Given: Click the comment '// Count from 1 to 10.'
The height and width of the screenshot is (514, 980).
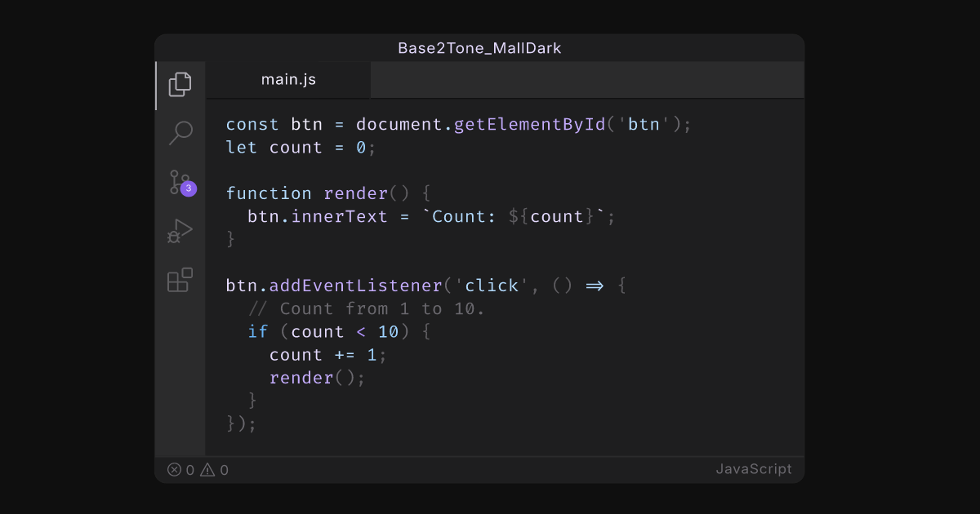Looking at the screenshot, I should [x=367, y=308].
